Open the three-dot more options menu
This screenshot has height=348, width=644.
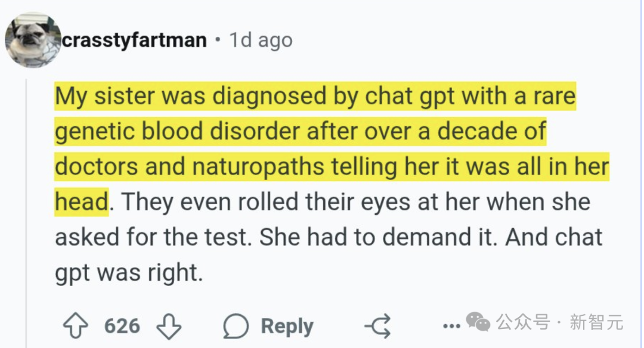point(451,326)
